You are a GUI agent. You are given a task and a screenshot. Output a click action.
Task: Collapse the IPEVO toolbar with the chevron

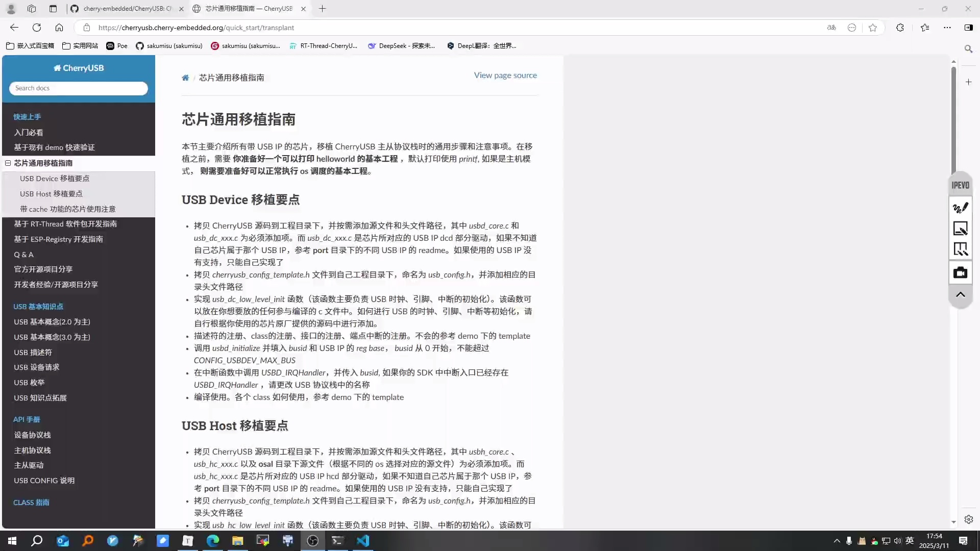tap(960, 295)
